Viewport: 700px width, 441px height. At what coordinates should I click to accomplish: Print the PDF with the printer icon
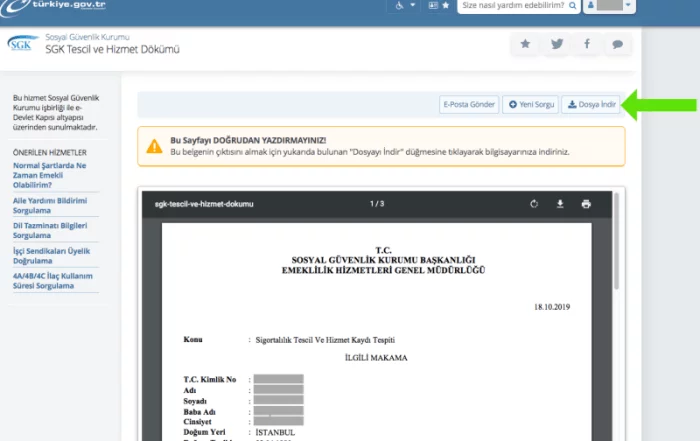pyautogui.click(x=586, y=204)
